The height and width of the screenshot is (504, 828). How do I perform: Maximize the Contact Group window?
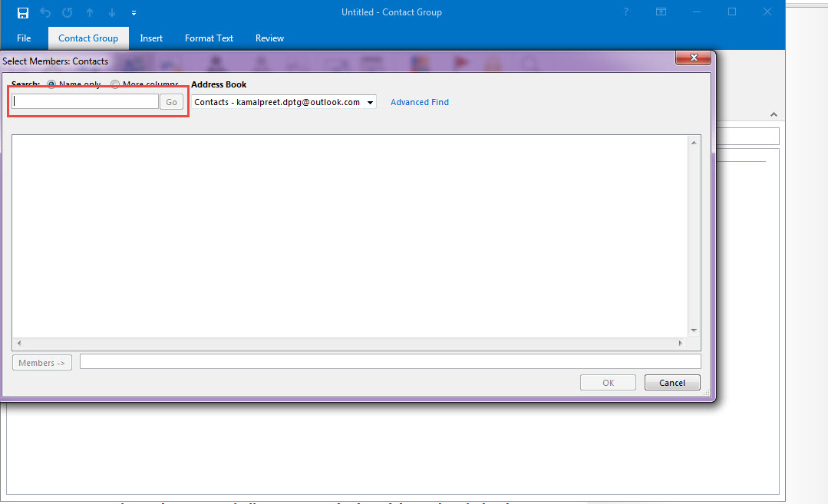pyautogui.click(x=732, y=12)
